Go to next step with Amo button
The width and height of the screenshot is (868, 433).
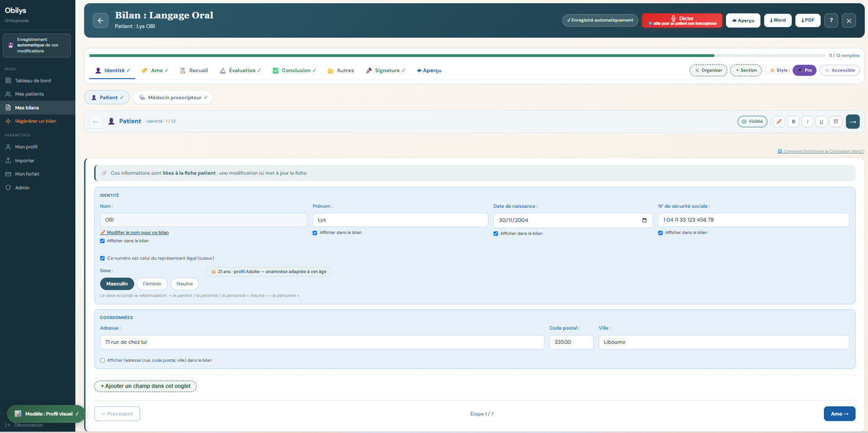point(839,414)
